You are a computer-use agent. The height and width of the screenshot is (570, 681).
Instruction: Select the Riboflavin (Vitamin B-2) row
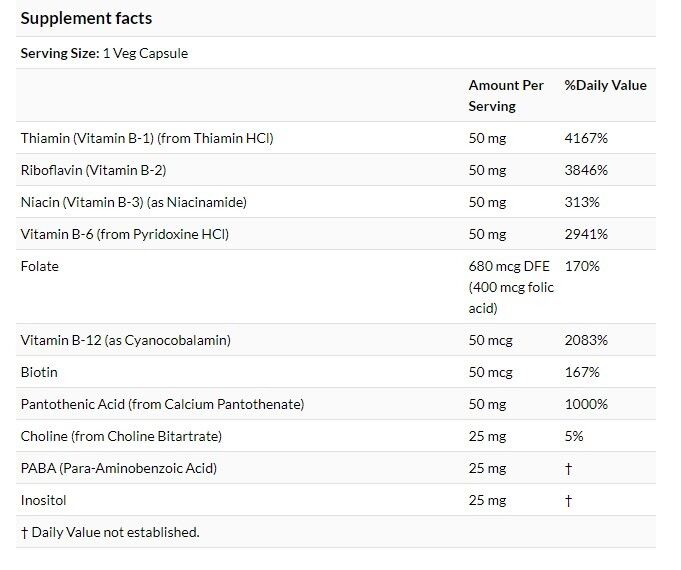pos(336,170)
